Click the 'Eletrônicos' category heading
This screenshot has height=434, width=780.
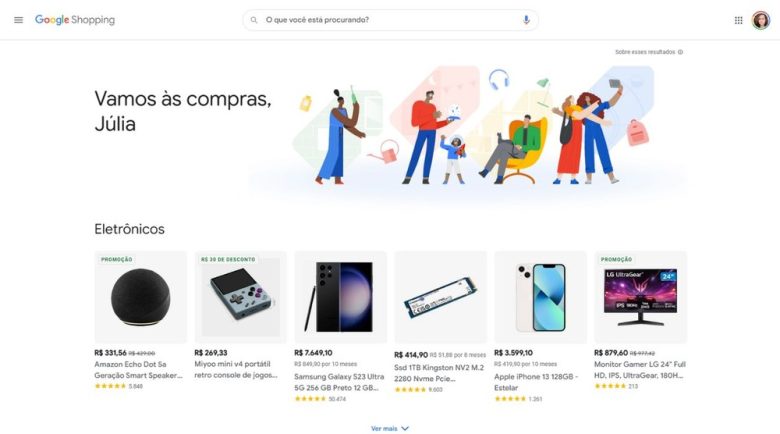point(129,229)
